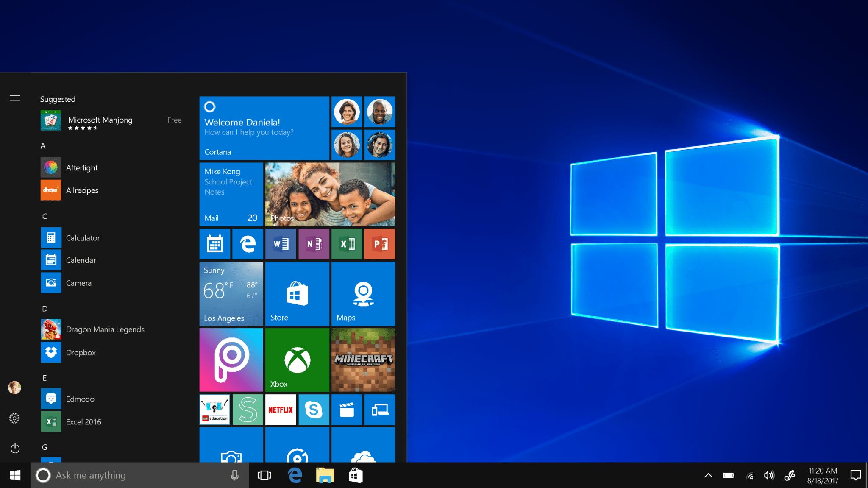
Task: Launch Maps app tile
Action: click(x=362, y=294)
